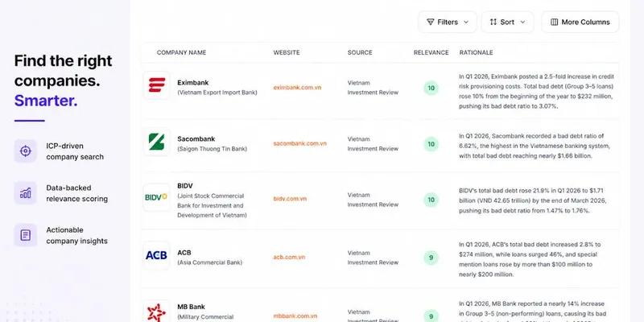Sort by the Relevance column header
This screenshot has width=644, height=322.
[x=431, y=52]
